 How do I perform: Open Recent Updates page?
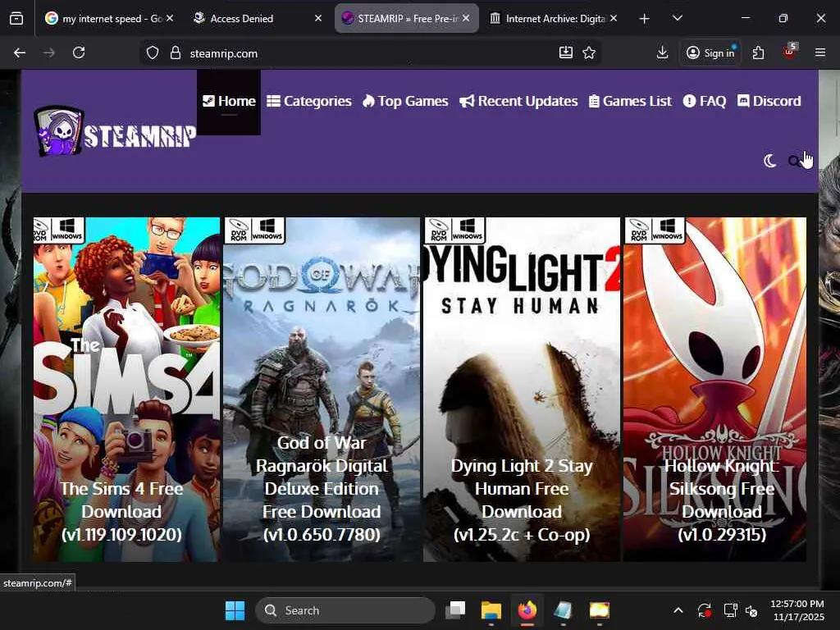coord(518,101)
